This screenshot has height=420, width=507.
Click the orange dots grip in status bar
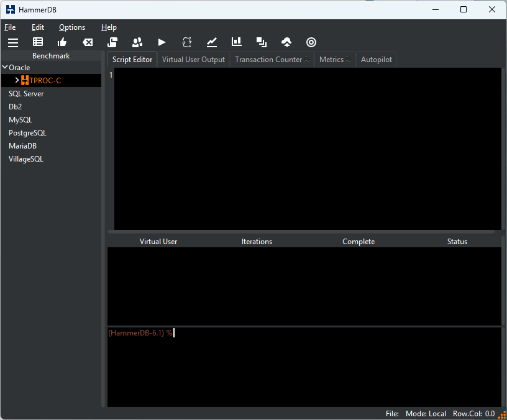[503, 415]
